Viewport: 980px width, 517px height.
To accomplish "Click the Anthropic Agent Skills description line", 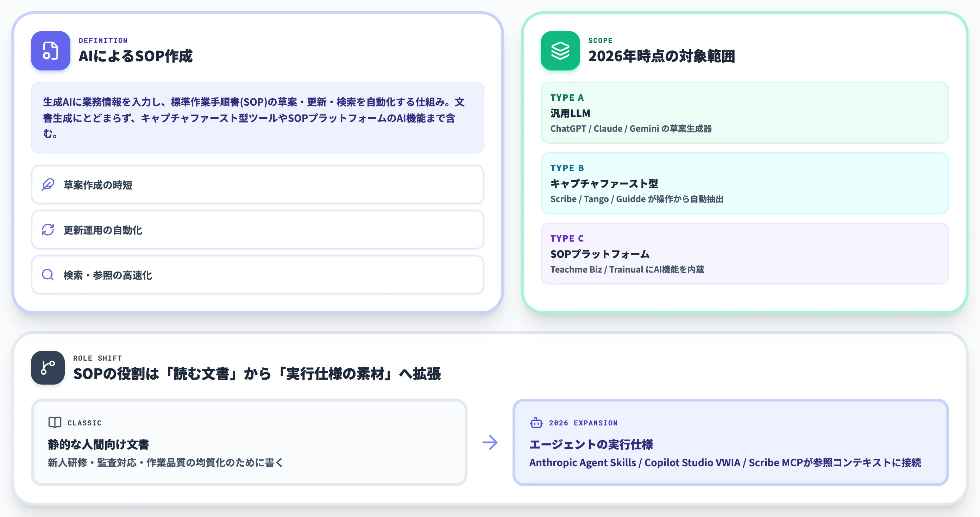I will click(x=725, y=462).
